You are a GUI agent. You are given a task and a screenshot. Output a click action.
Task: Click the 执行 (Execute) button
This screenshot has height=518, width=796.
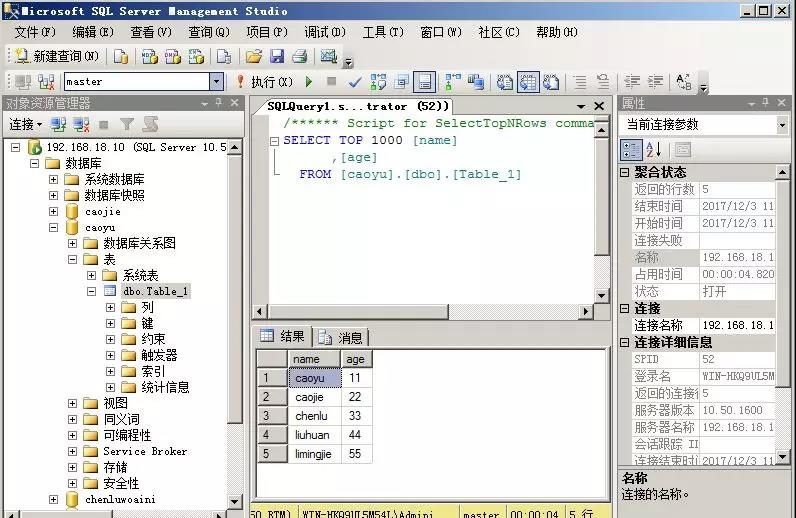click(264, 81)
